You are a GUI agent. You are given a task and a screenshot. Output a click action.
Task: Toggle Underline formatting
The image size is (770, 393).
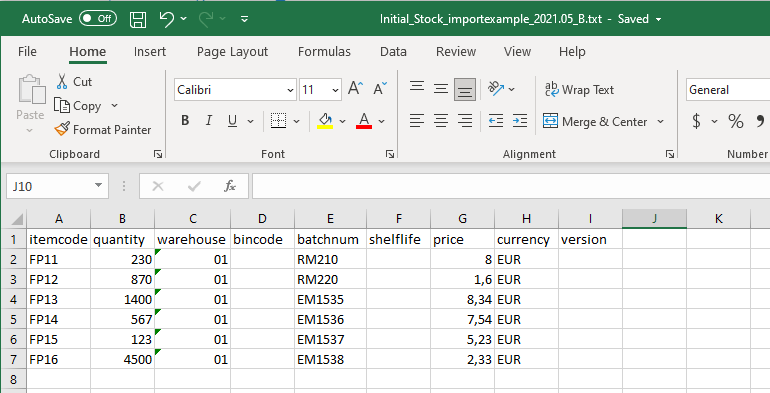[x=233, y=120]
